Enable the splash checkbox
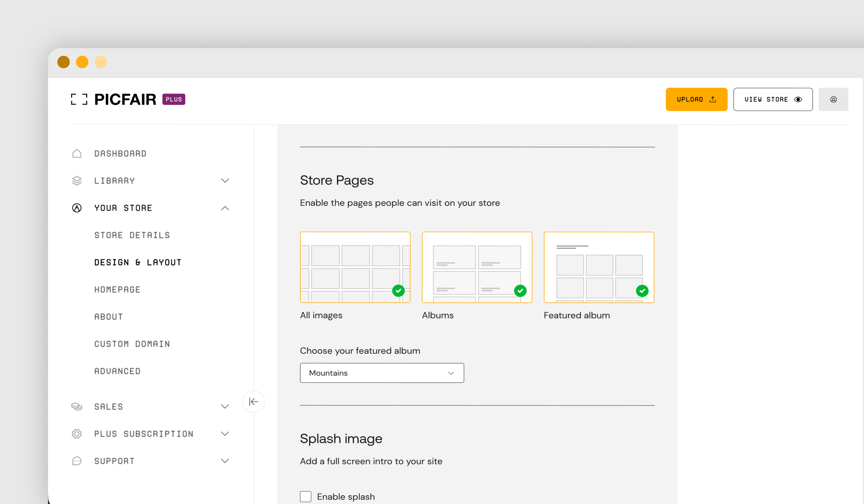864x504 pixels. [305, 496]
